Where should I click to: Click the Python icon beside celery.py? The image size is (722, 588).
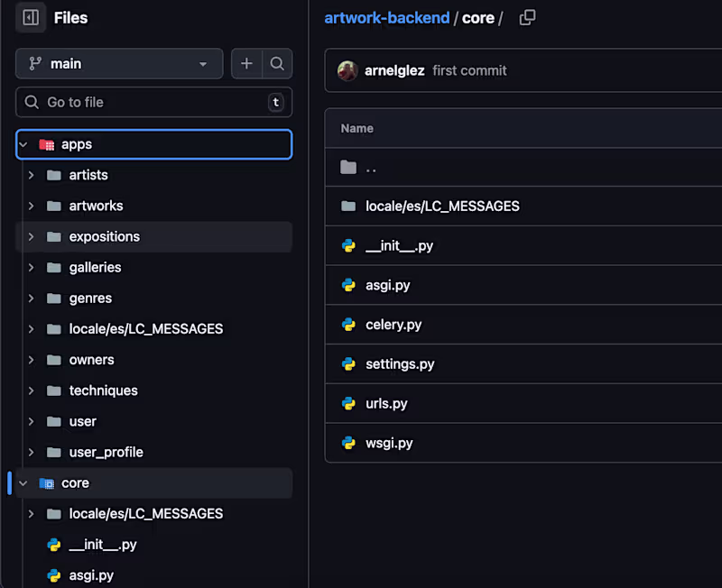(348, 325)
